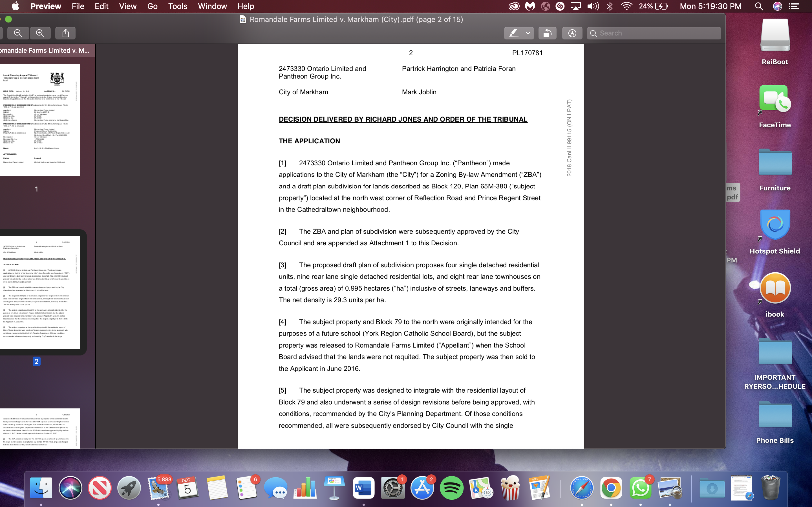
Task: Click Spotlight search in the menu bar
Action: [x=759, y=6]
